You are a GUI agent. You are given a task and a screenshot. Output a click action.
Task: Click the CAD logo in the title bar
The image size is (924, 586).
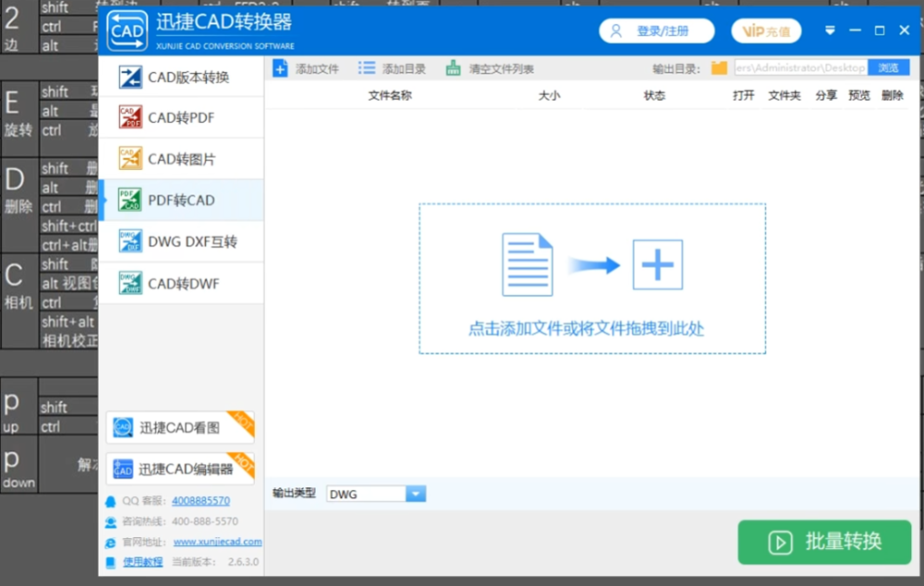[x=128, y=31]
